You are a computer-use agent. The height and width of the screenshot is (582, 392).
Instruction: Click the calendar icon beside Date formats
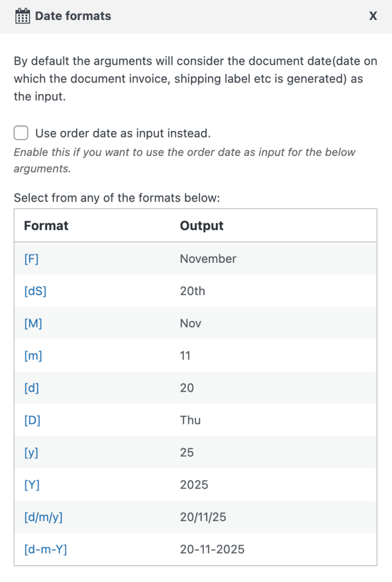coord(22,16)
